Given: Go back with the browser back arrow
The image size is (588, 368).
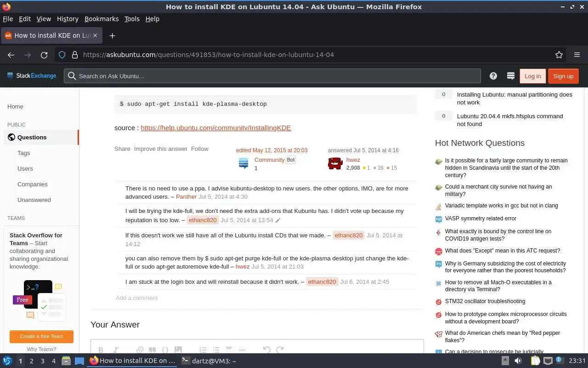Looking at the screenshot, I should 11,55.
